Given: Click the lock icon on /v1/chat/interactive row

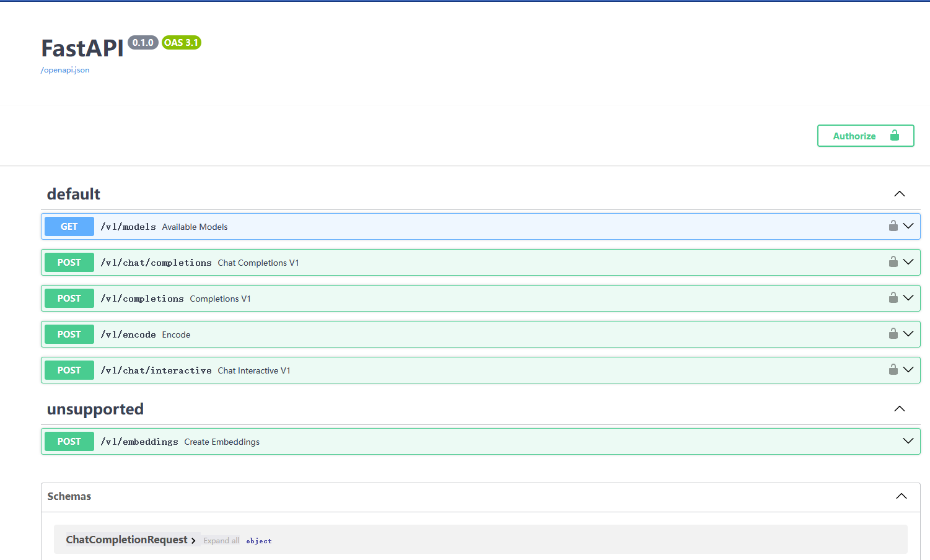Looking at the screenshot, I should 893,370.
